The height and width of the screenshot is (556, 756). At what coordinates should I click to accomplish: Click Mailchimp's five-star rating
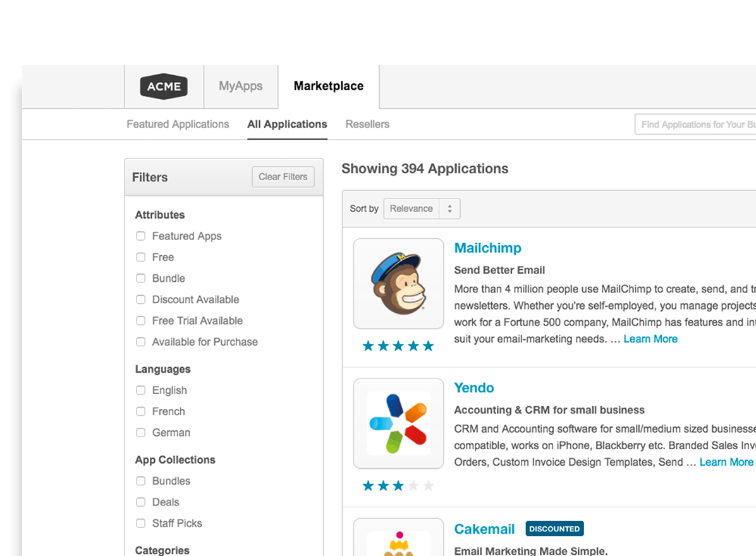point(398,346)
